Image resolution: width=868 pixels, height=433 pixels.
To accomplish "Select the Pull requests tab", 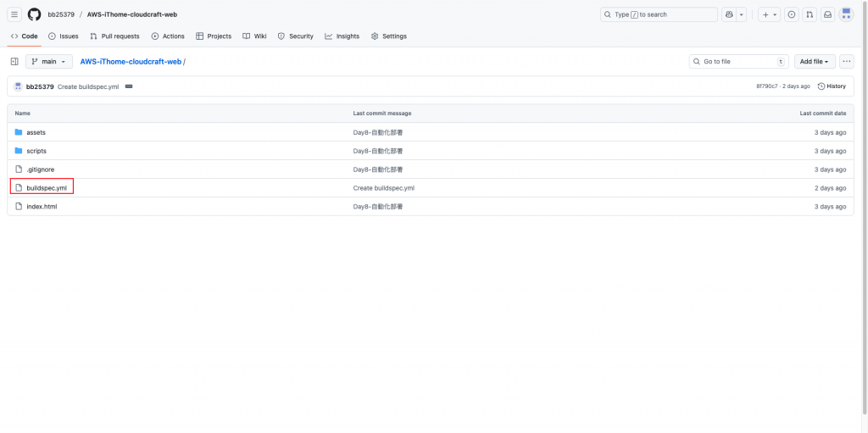I will (x=114, y=36).
